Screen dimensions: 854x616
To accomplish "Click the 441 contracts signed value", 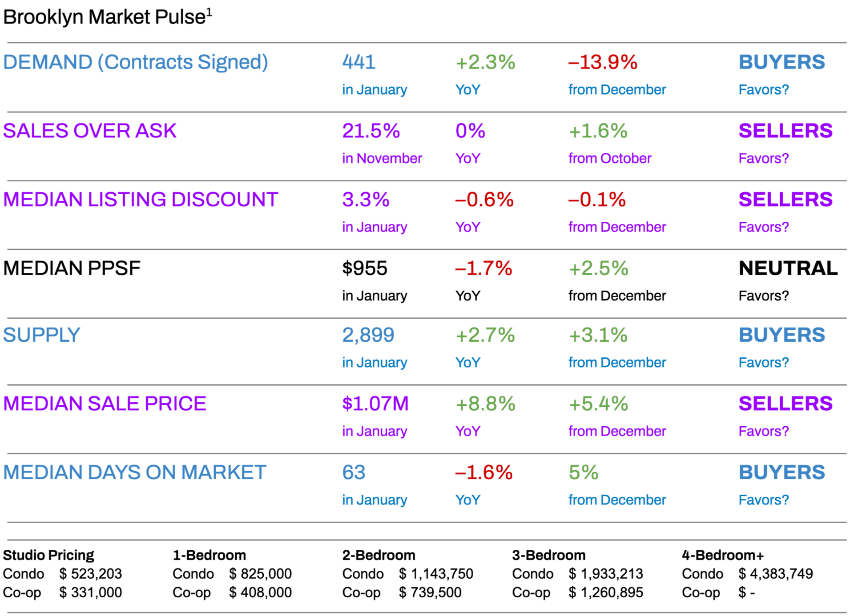I will click(x=359, y=62).
